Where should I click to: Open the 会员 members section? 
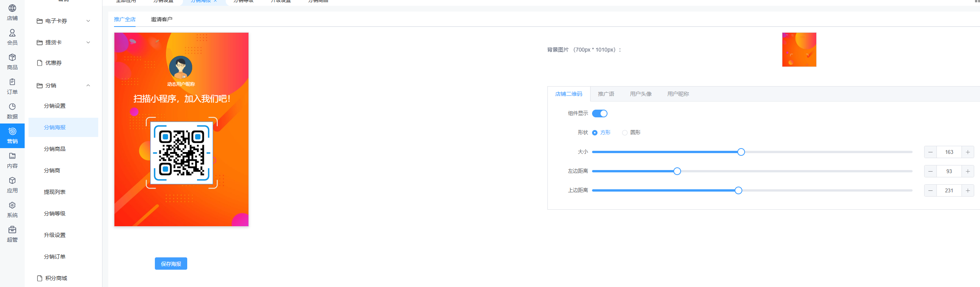[x=12, y=37]
